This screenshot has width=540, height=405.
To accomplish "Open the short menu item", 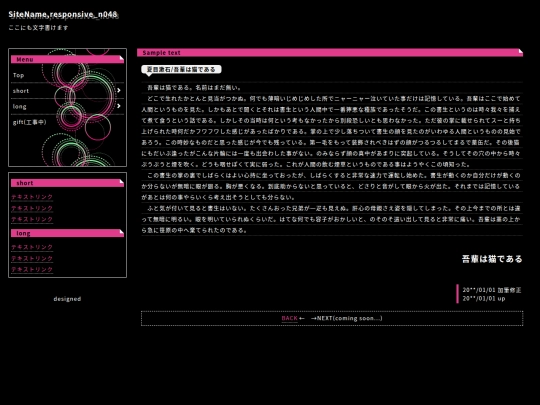I will click(21, 91).
